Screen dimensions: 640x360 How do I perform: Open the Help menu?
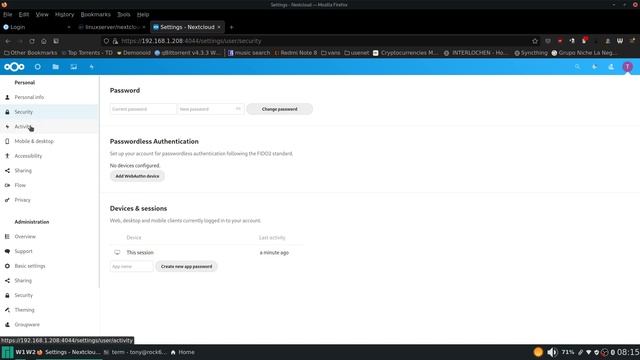(x=143, y=14)
